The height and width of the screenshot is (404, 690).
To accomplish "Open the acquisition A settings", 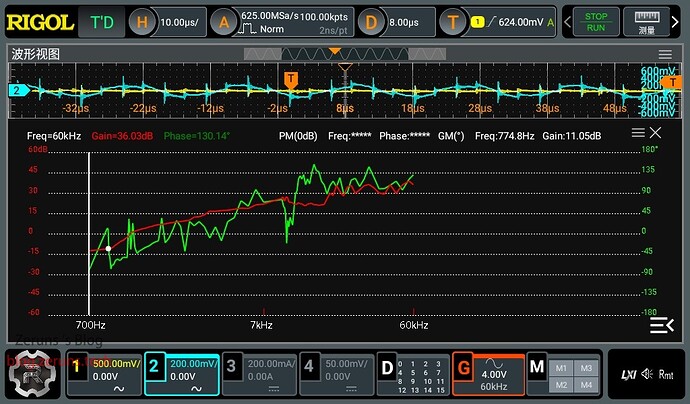I will point(283,21).
